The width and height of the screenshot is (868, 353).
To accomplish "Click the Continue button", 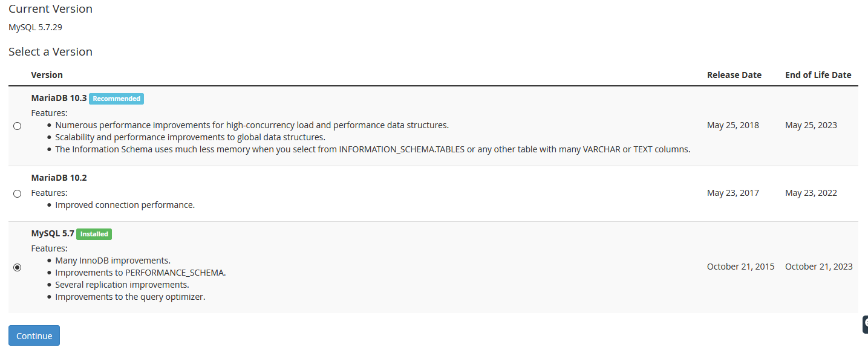I will pos(34,336).
